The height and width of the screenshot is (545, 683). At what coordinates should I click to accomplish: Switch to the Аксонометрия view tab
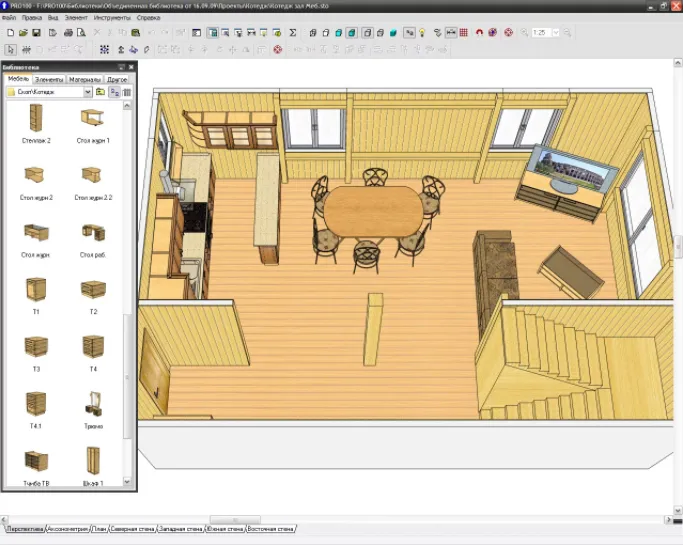(x=68, y=528)
